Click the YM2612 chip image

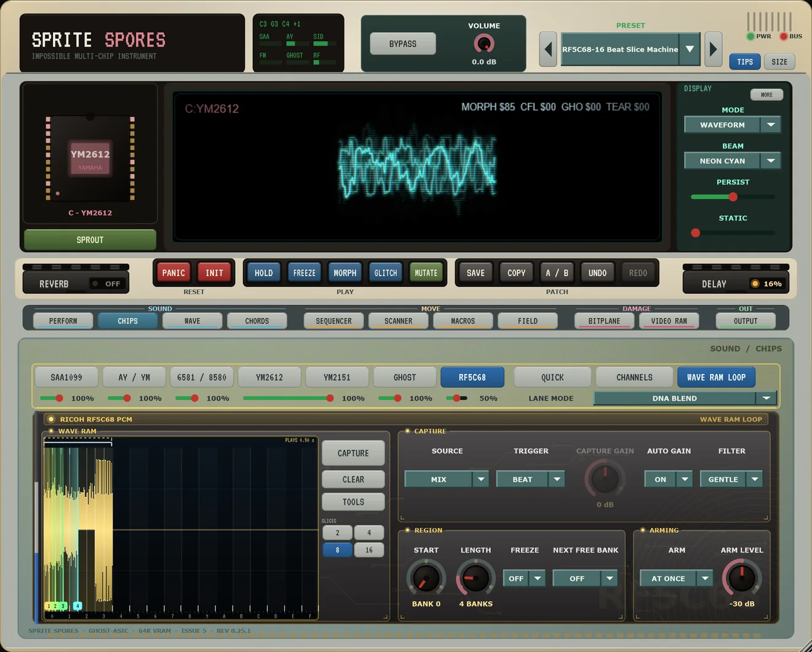click(x=90, y=158)
